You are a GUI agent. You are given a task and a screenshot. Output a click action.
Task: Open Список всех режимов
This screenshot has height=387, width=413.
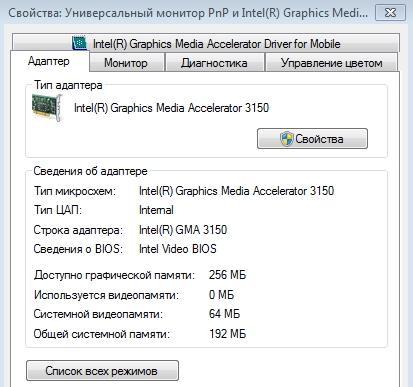point(102,371)
